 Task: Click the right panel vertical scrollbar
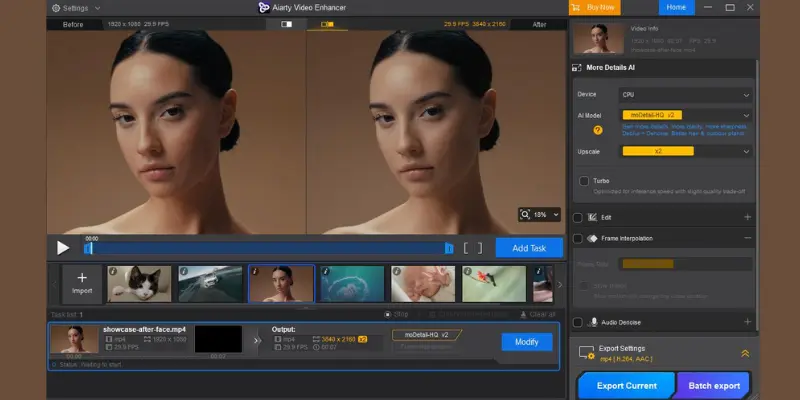point(757,194)
